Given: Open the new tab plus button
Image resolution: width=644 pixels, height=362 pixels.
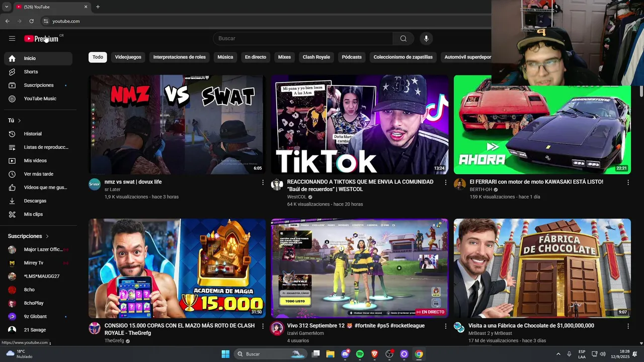Looking at the screenshot, I should (x=98, y=7).
